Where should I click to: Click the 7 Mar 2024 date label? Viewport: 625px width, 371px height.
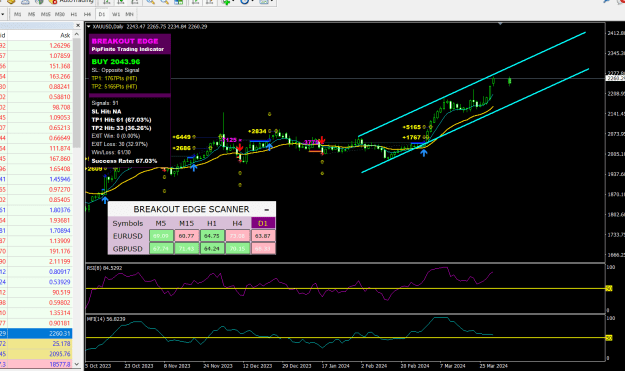(x=452, y=366)
